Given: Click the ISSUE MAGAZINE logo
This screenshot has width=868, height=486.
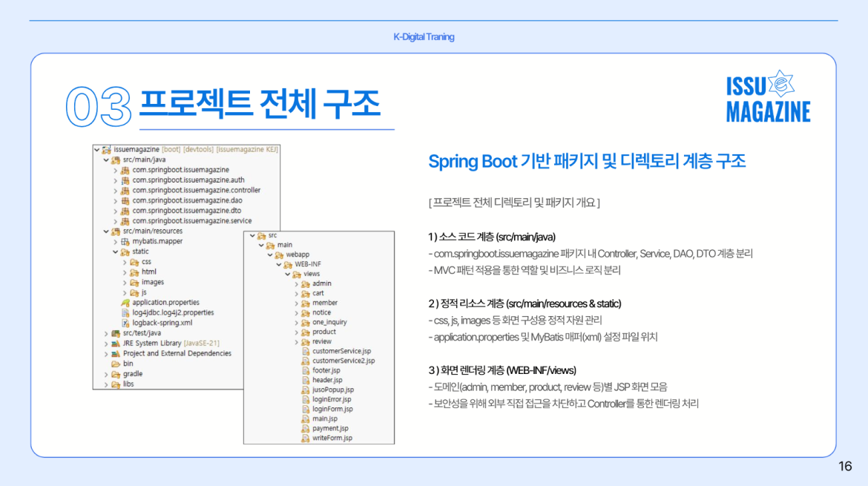Looking at the screenshot, I should pyautogui.click(x=768, y=97).
